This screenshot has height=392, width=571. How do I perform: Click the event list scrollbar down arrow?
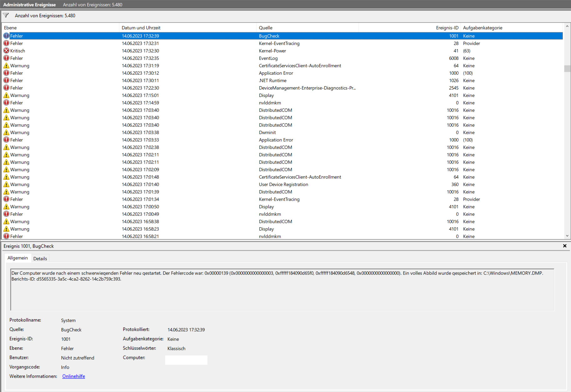567,236
